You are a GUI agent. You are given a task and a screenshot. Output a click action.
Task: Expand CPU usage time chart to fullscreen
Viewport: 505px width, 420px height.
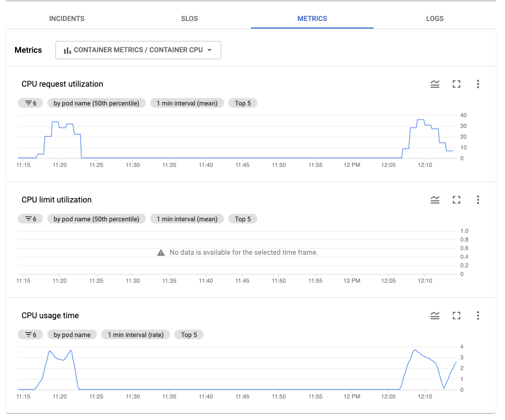[457, 316]
